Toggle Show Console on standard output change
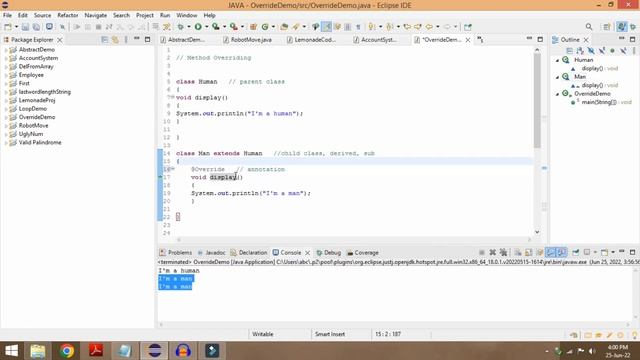This screenshot has height=360, width=640. [x=551, y=252]
